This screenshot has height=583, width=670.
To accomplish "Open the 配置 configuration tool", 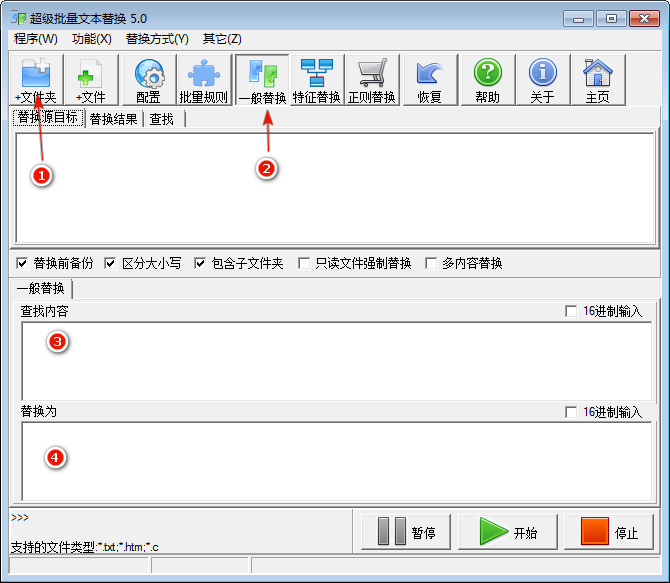I will pos(148,79).
